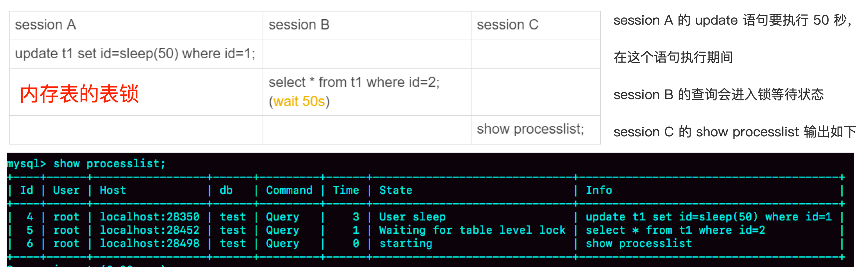Click the 'Id' column header in terminal output
Screen dimensions: 868x274
[27, 191]
